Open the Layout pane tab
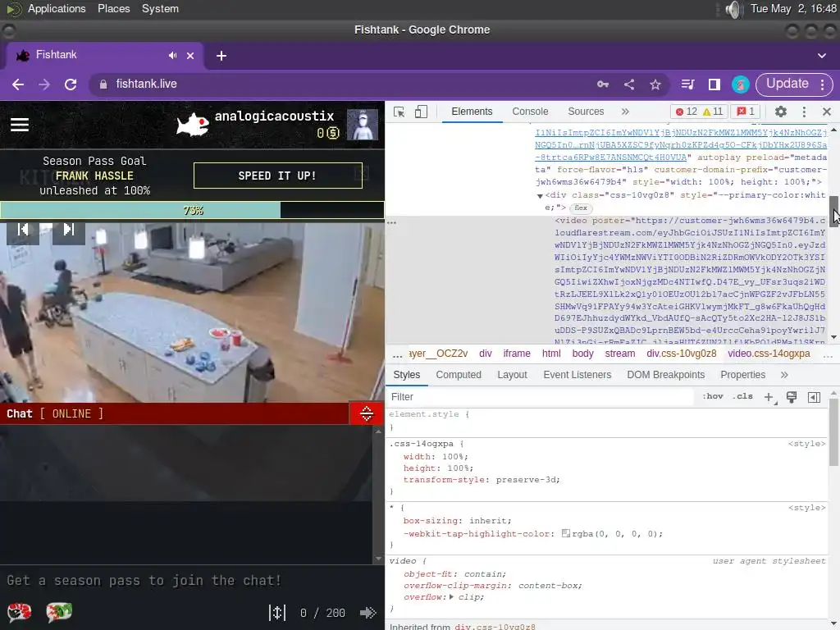Screen dimensions: 840x630 pos(512,375)
